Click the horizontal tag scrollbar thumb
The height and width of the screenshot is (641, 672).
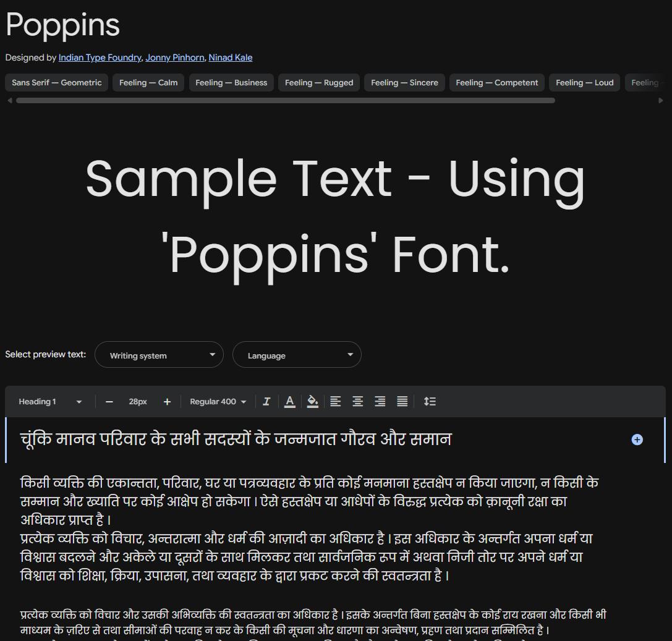click(x=286, y=100)
